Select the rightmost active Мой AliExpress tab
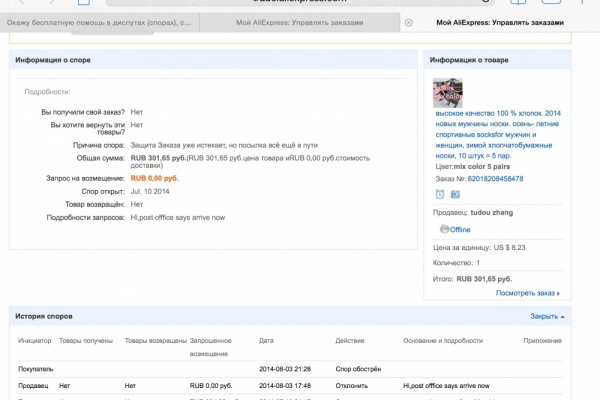 click(x=499, y=22)
